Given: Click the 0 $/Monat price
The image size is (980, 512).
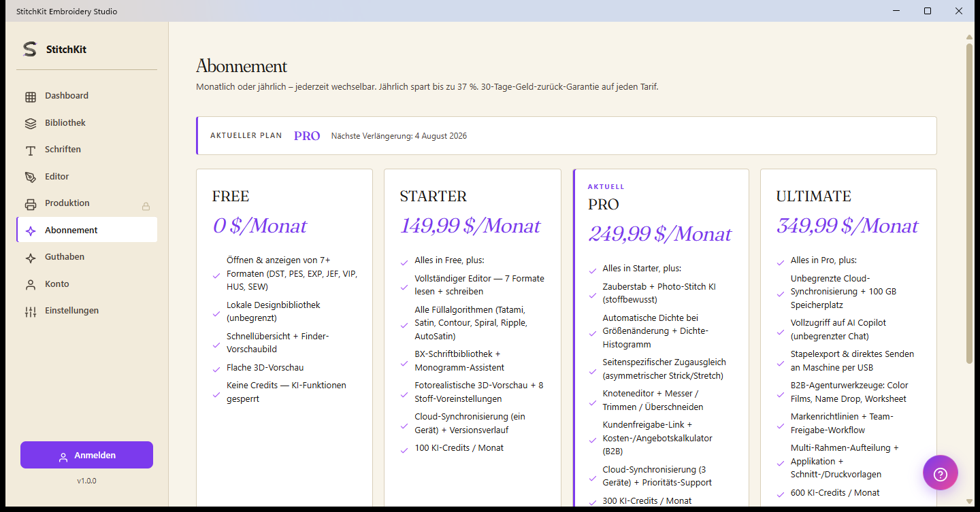Looking at the screenshot, I should (259, 226).
